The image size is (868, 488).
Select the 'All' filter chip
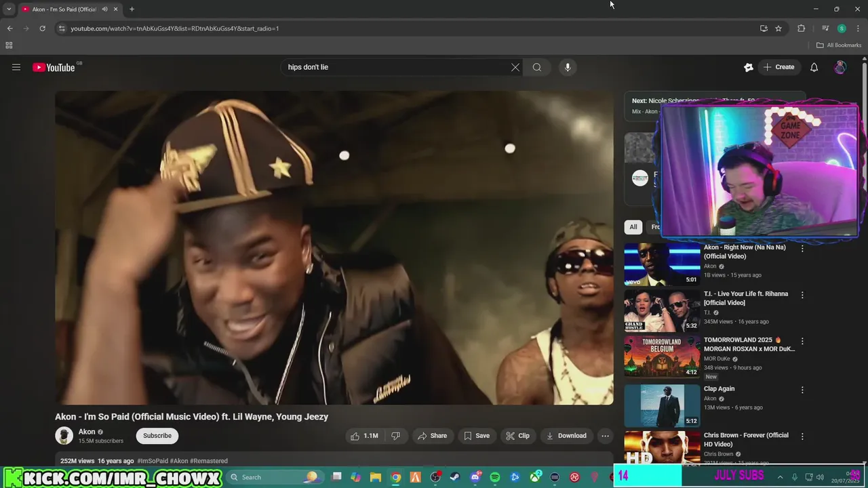click(633, 227)
